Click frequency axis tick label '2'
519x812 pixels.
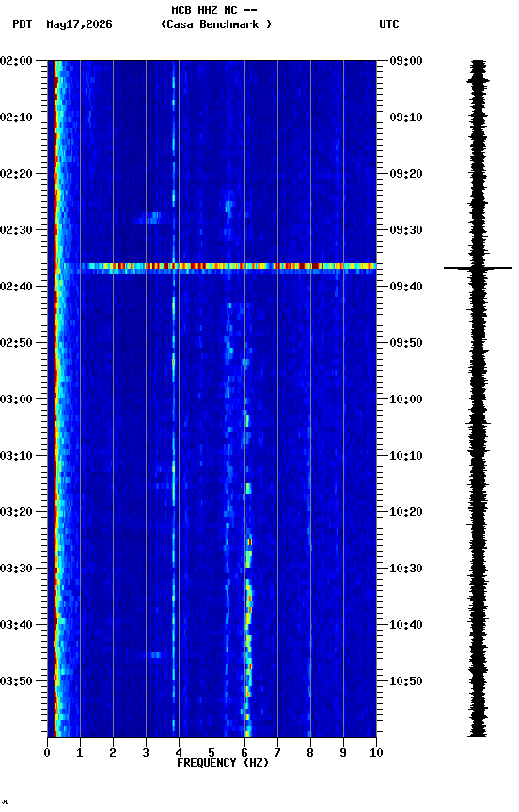tap(113, 753)
